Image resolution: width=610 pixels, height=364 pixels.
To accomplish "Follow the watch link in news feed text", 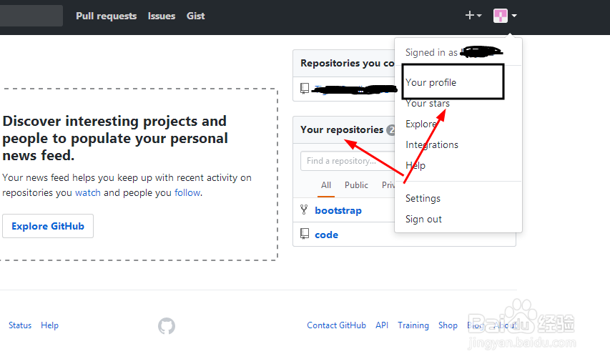I will pos(88,192).
